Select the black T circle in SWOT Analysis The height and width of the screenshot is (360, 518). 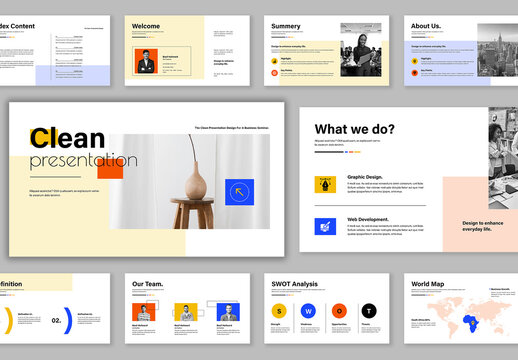(369, 311)
